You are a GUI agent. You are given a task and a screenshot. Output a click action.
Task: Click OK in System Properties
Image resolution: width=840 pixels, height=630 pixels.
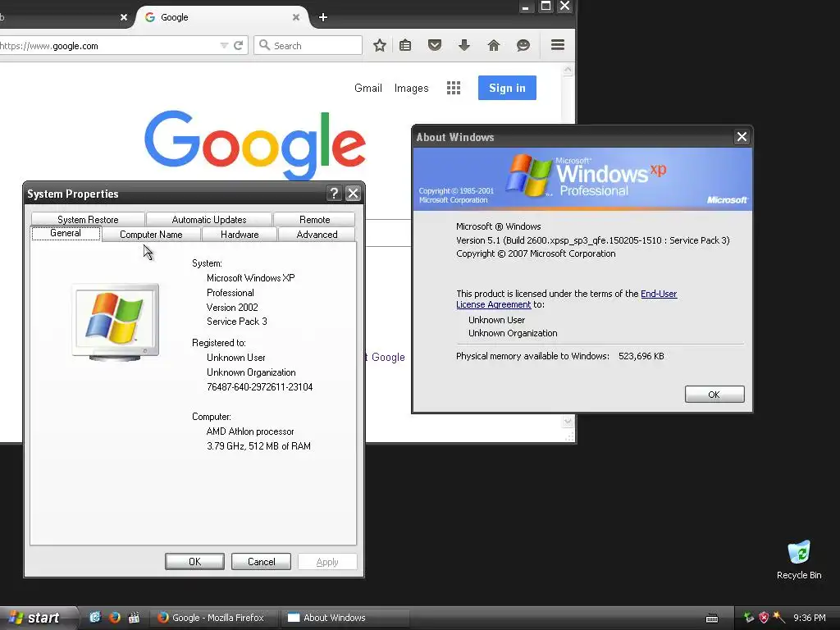(x=194, y=561)
